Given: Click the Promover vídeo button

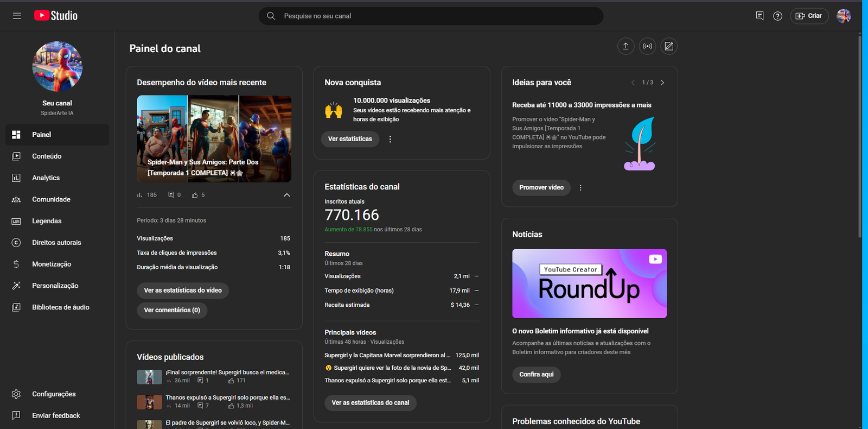Looking at the screenshot, I should click(x=541, y=187).
